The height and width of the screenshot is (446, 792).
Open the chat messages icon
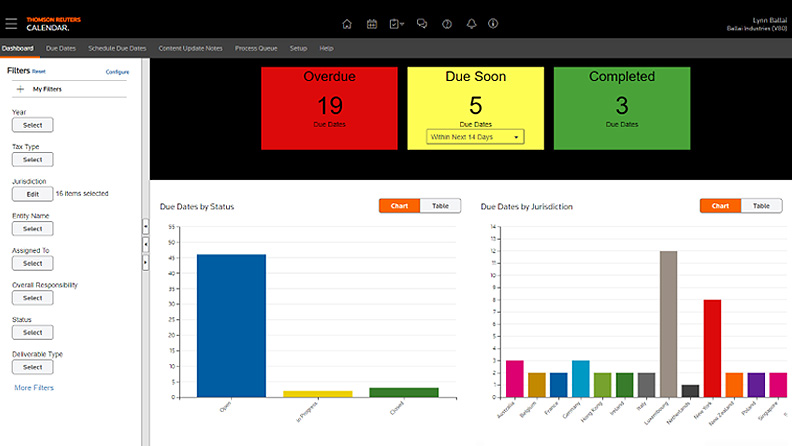pyautogui.click(x=422, y=24)
